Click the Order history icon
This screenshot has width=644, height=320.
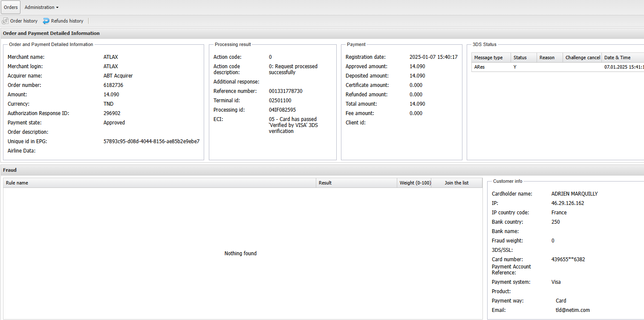pos(5,21)
